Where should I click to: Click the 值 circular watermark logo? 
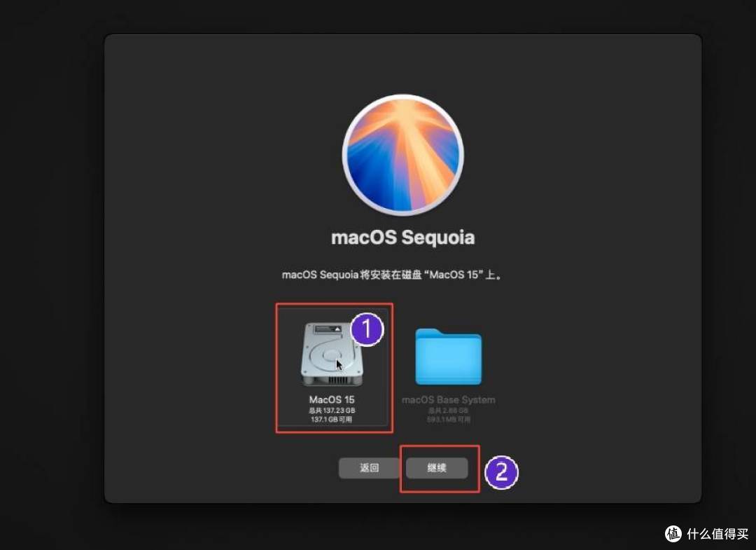point(673,534)
